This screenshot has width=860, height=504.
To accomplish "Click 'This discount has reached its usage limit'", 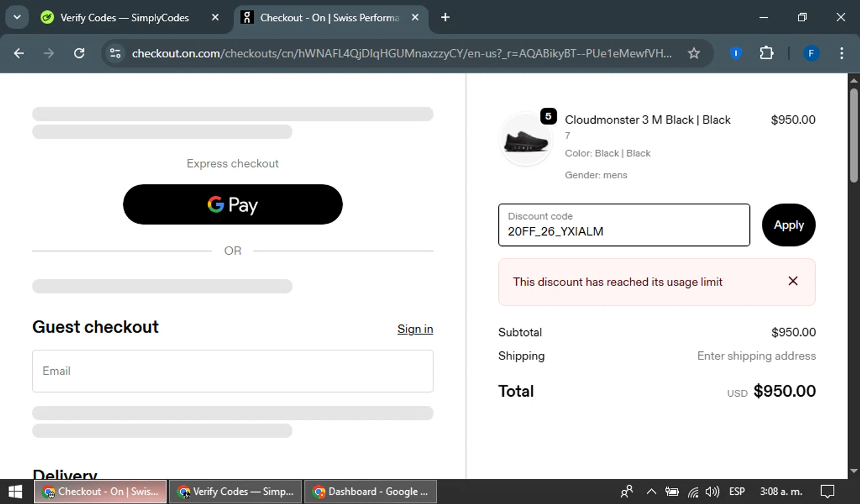I will tap(617, 282).
